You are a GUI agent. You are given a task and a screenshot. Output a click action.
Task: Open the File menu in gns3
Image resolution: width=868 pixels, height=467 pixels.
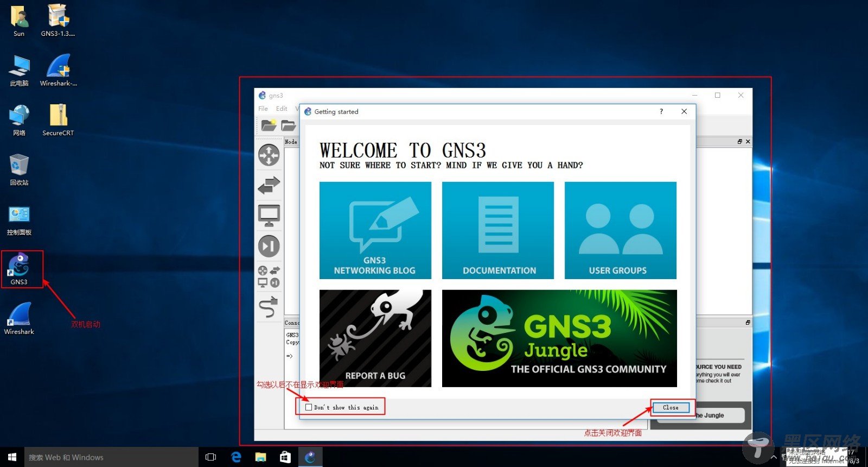pos(263,109)
